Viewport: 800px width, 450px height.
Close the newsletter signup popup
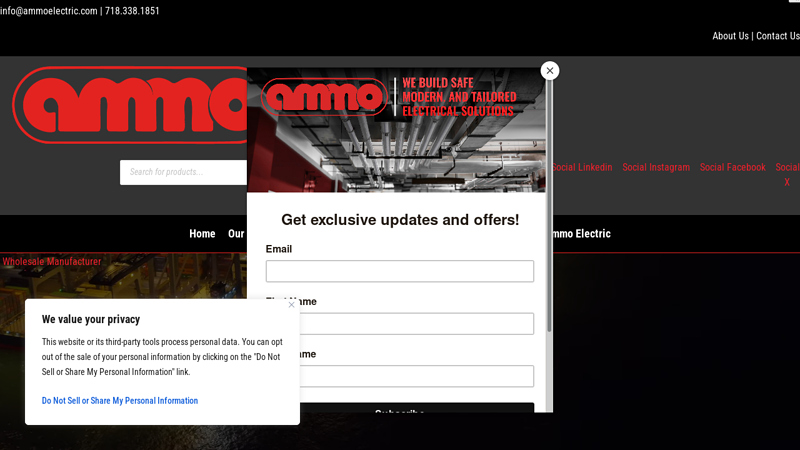[549, 71]
